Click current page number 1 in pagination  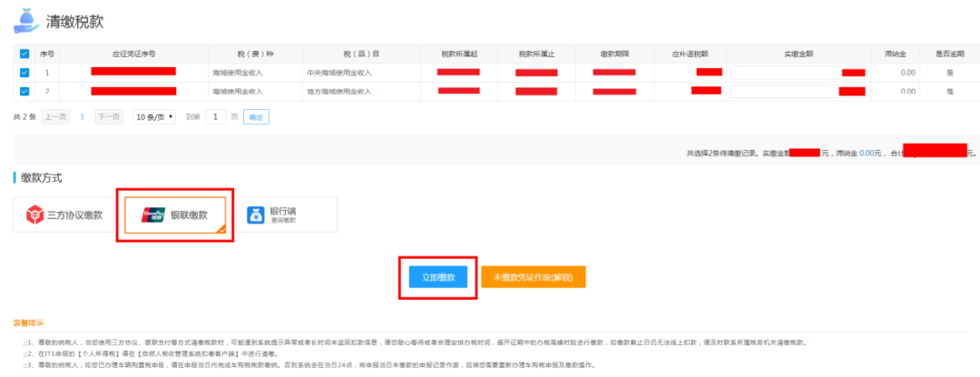click(83, 117)
